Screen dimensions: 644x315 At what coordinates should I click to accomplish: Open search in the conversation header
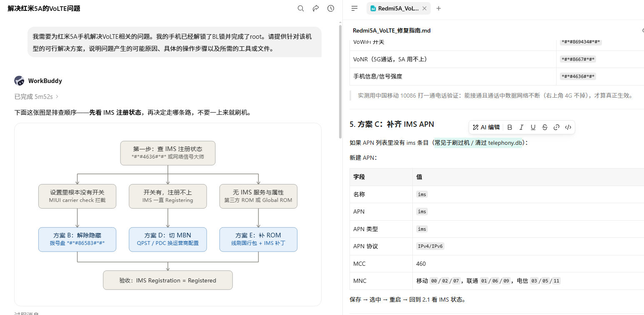[x=301, y=8]
